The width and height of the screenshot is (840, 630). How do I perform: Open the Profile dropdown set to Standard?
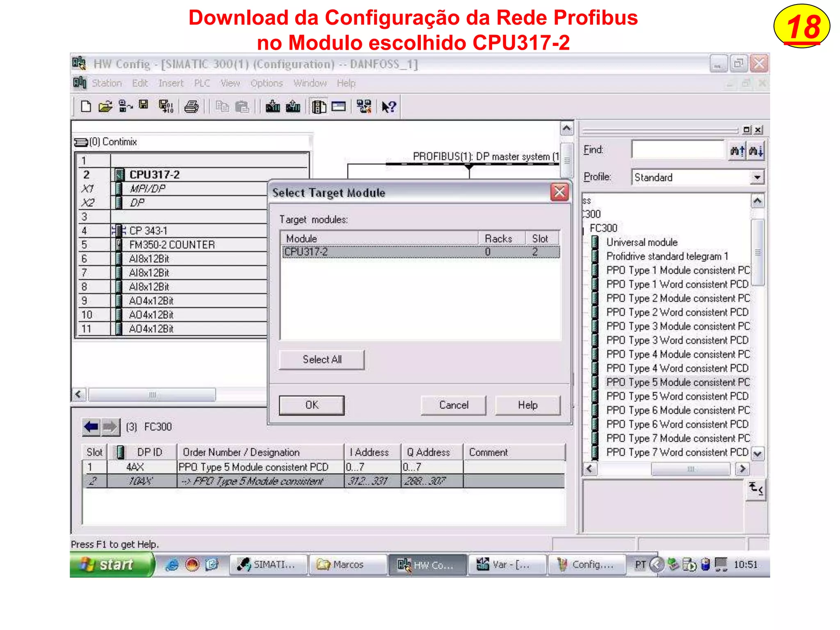(x=757, y=177)
